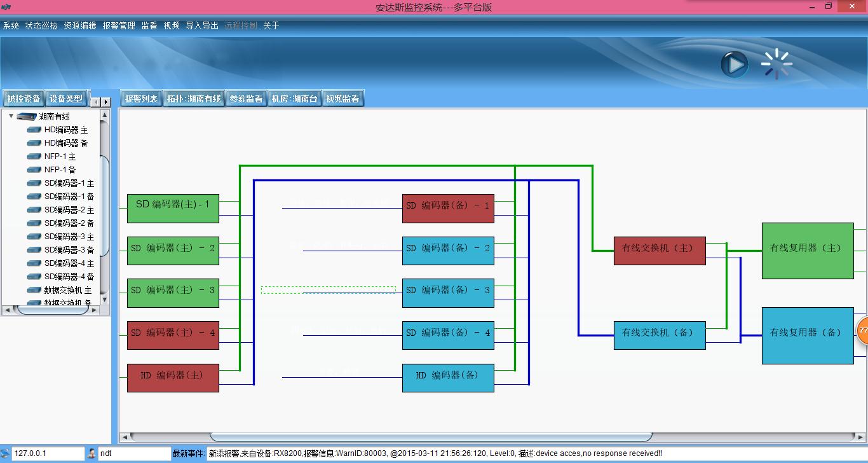
Task: Click device tree scrollbar up arrow
Action: (105, 114)
